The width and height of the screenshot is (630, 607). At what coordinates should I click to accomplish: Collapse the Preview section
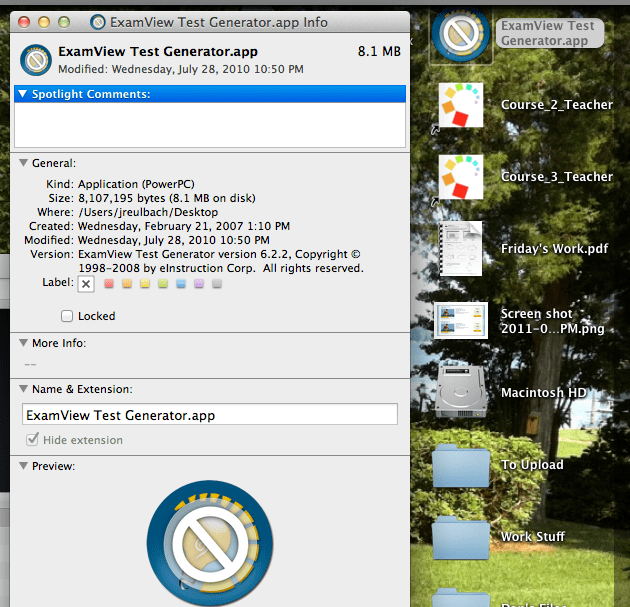click(23, 466)
